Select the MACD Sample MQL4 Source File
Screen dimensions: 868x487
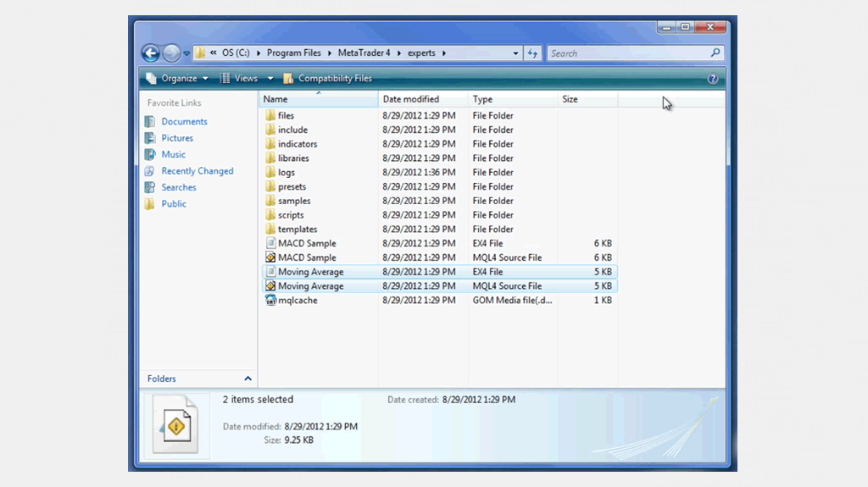pyautogui.click(x=307, y=257)
